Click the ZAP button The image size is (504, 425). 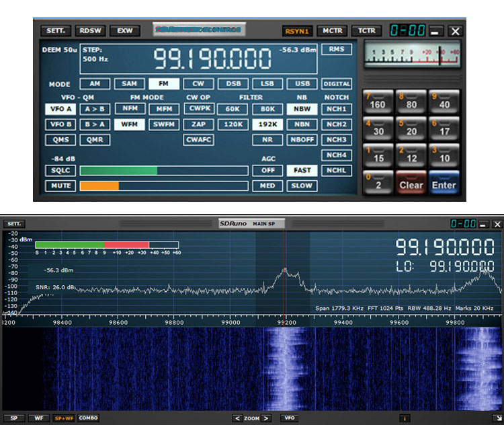[x=198, y=124]
